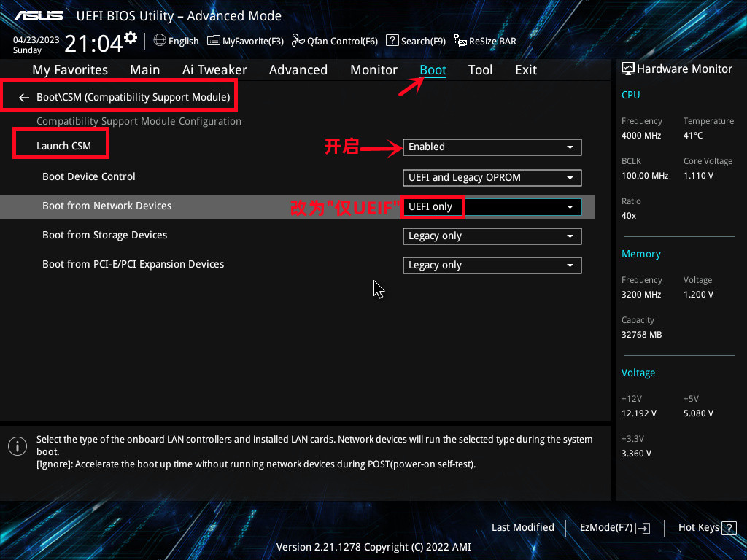Click the back arrow next to Boot\CSM
This screenshot has height=560, width=747.
pos(24,98)
